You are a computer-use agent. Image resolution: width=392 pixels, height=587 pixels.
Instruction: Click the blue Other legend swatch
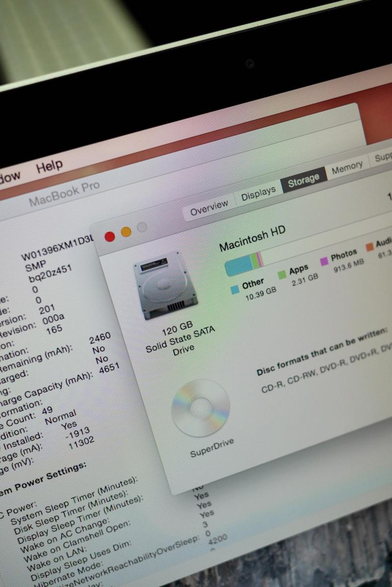click(235, 290)
